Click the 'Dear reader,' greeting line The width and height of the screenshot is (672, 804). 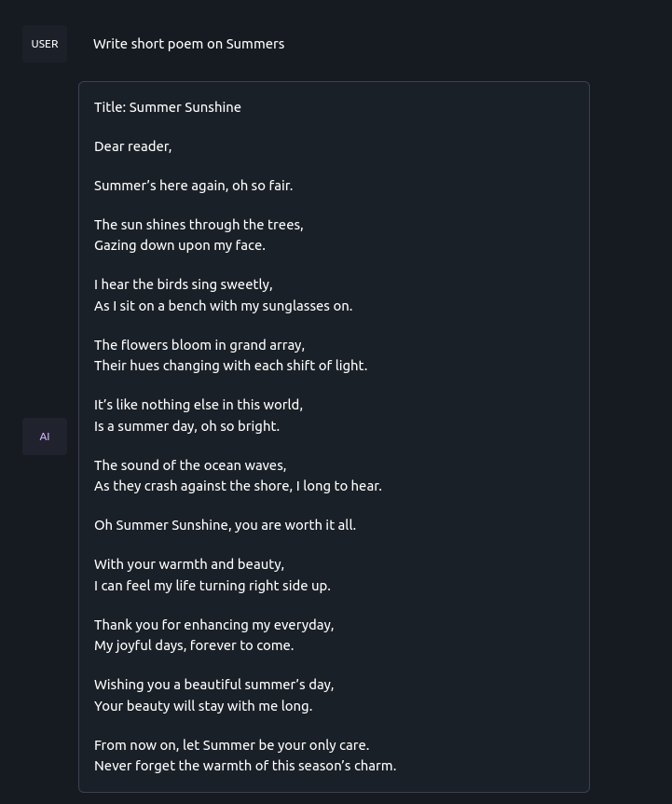[132, 146]
